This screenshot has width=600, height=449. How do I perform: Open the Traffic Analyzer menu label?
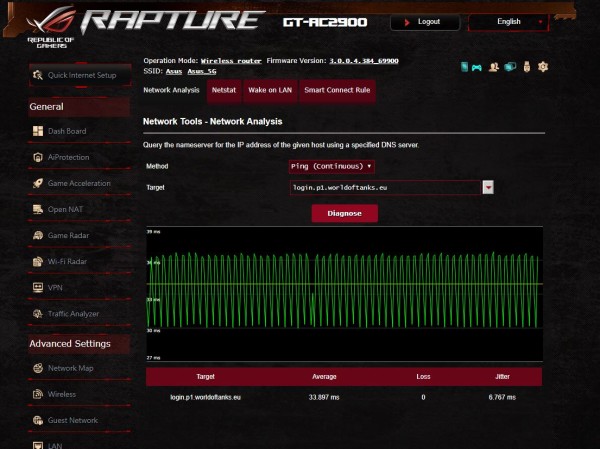pyautogui.click(x=73, y=314)
